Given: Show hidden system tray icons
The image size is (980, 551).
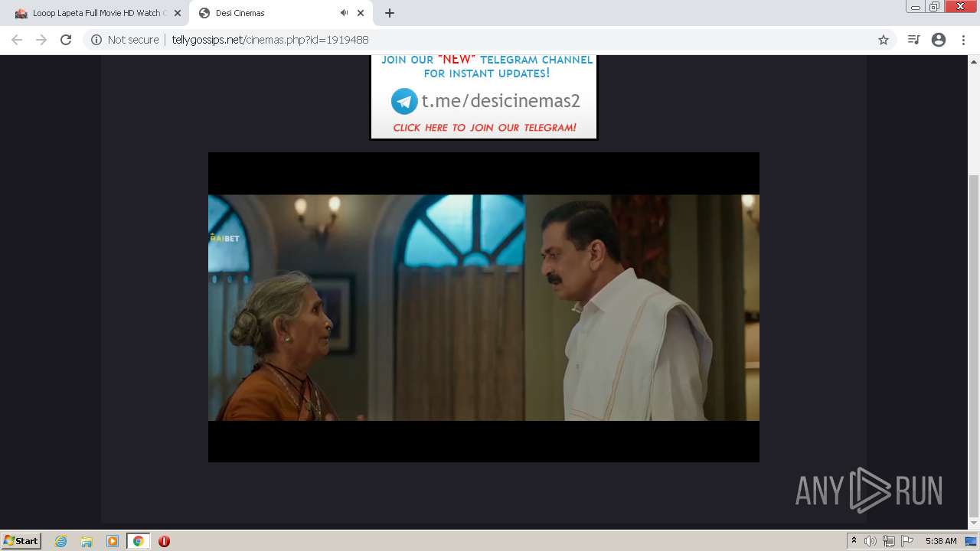Looking at the screenshot, I should click(x=854, y=541).
